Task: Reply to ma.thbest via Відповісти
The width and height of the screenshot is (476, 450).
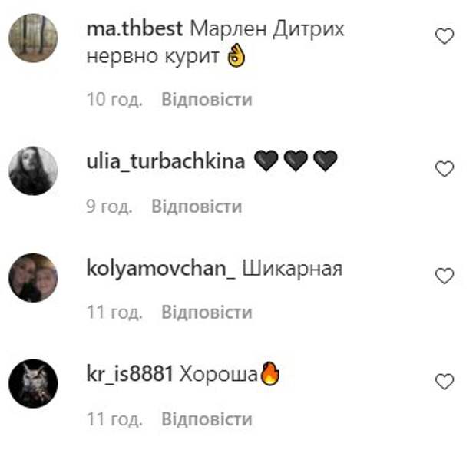Action: 207,100
